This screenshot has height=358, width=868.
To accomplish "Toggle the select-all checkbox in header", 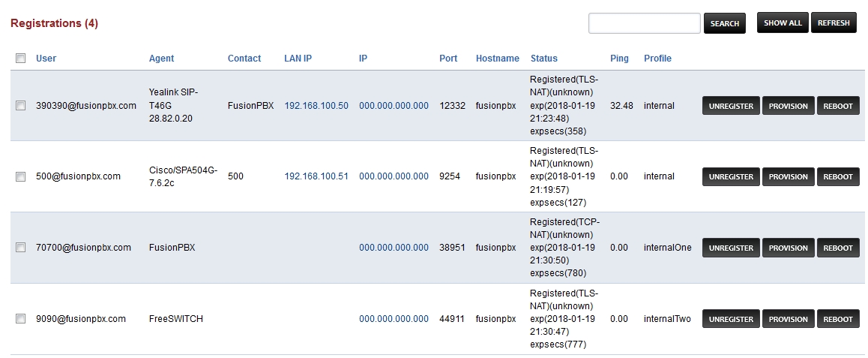I will 21,59.
